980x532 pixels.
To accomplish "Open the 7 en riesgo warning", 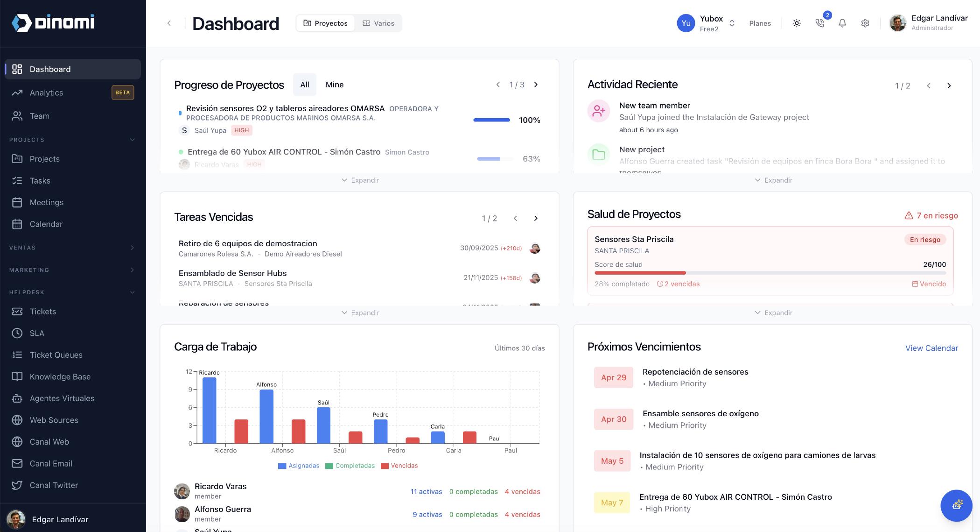I will pyautogui.click(x=931, y=215).
